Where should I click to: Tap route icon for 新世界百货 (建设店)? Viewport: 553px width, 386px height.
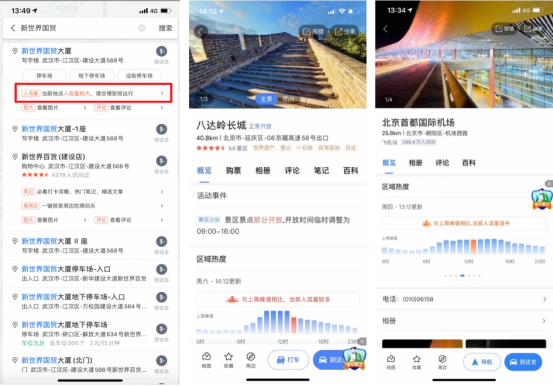coord(162,161)
